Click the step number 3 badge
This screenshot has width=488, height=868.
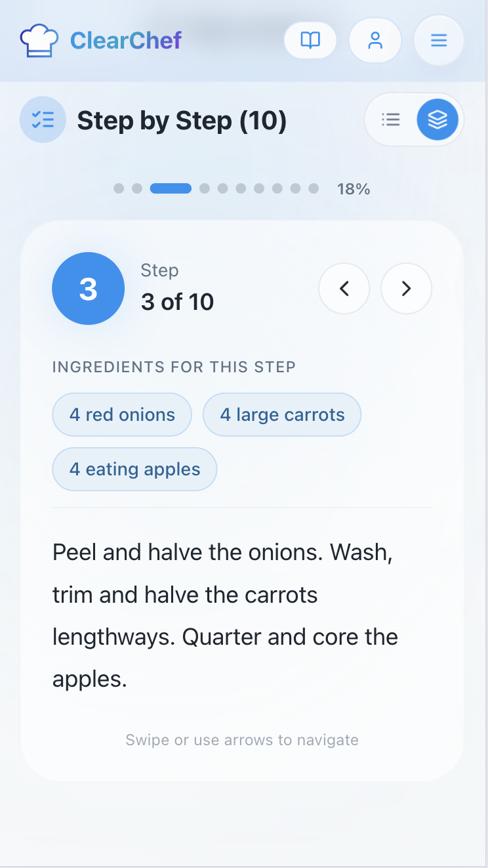[88, 288]
